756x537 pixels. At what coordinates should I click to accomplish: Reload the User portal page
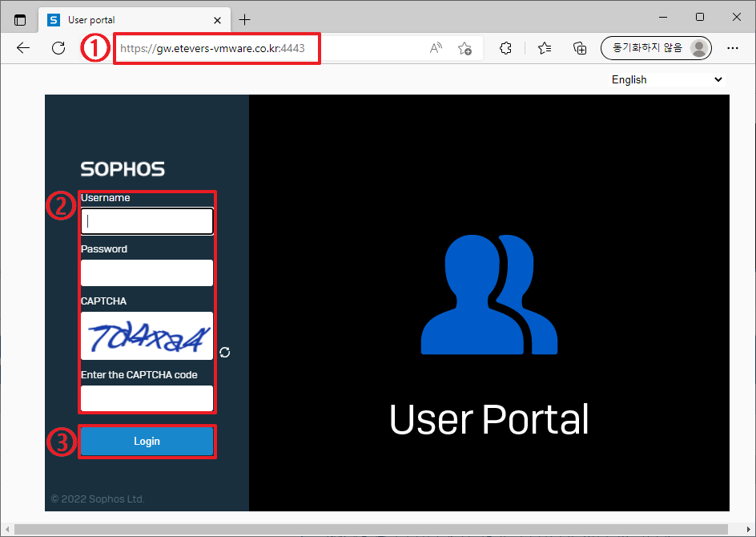[58, 48]
